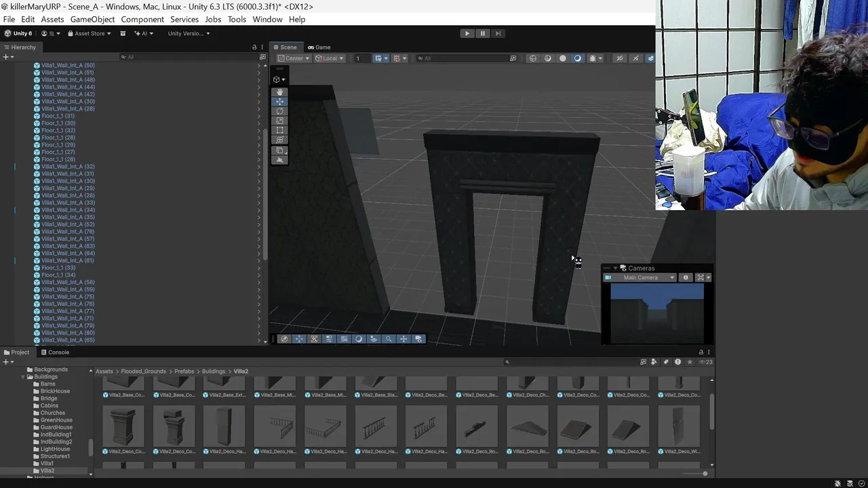
Task: Click the Hierarchy search field
Action: [x=188, y=57]
